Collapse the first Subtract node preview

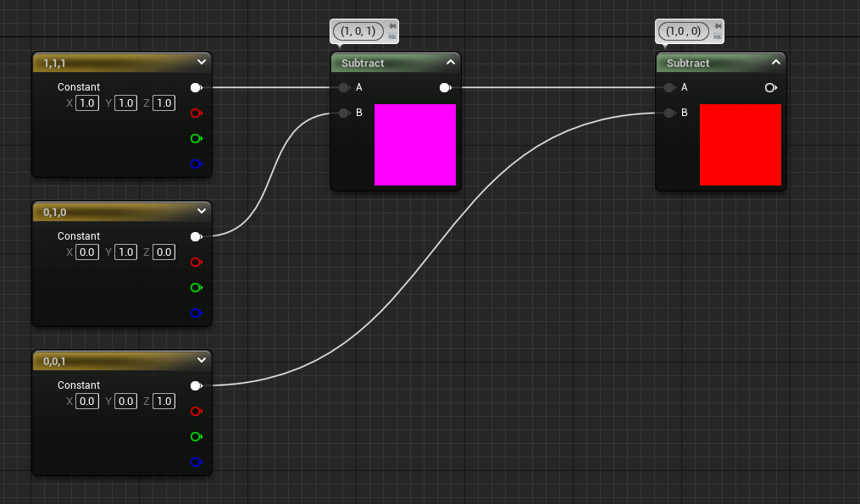click(x=449, y=63)
